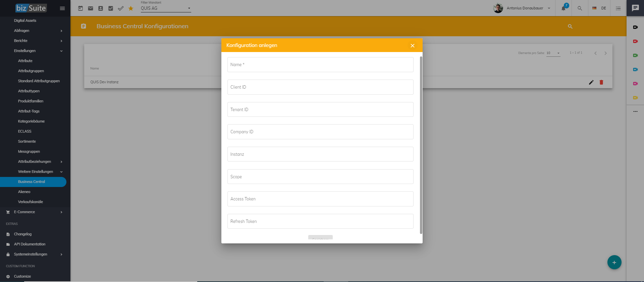This screenshot has width=644, height=282.
Task: Open the chat panel icon
Action: pos(635,8)
